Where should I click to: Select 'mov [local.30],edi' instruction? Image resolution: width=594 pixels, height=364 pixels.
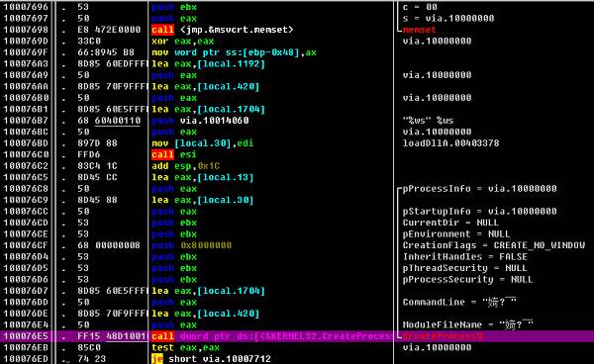202,143
